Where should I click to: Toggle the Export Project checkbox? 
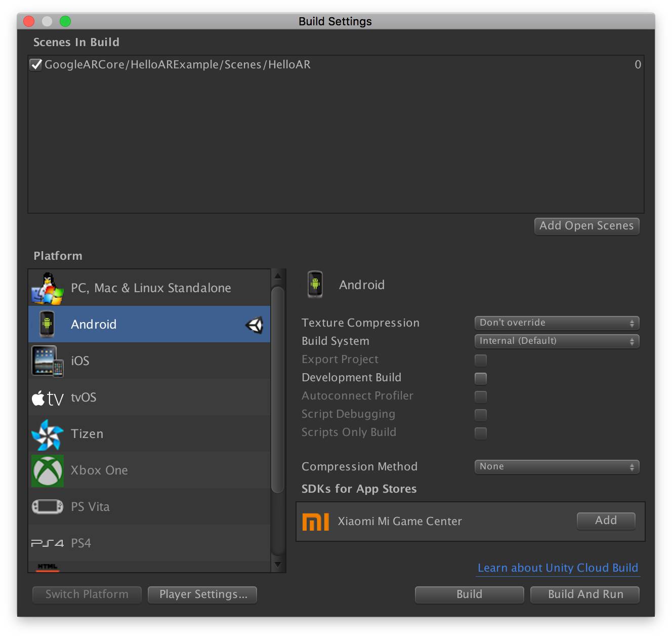click(x=481, y=360)
